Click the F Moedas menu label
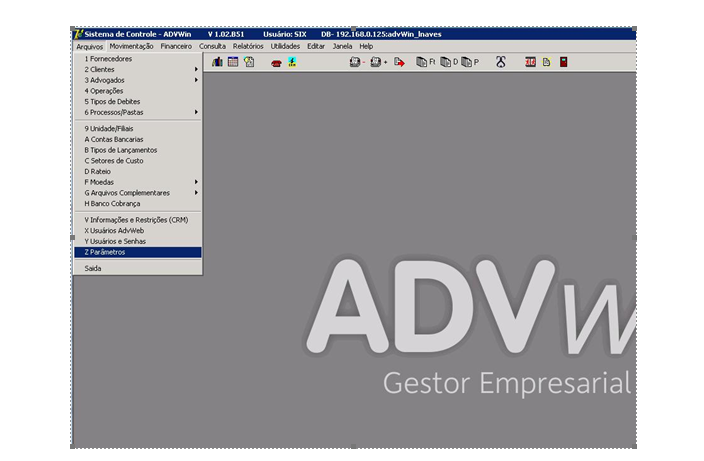 tap(99, 182)
